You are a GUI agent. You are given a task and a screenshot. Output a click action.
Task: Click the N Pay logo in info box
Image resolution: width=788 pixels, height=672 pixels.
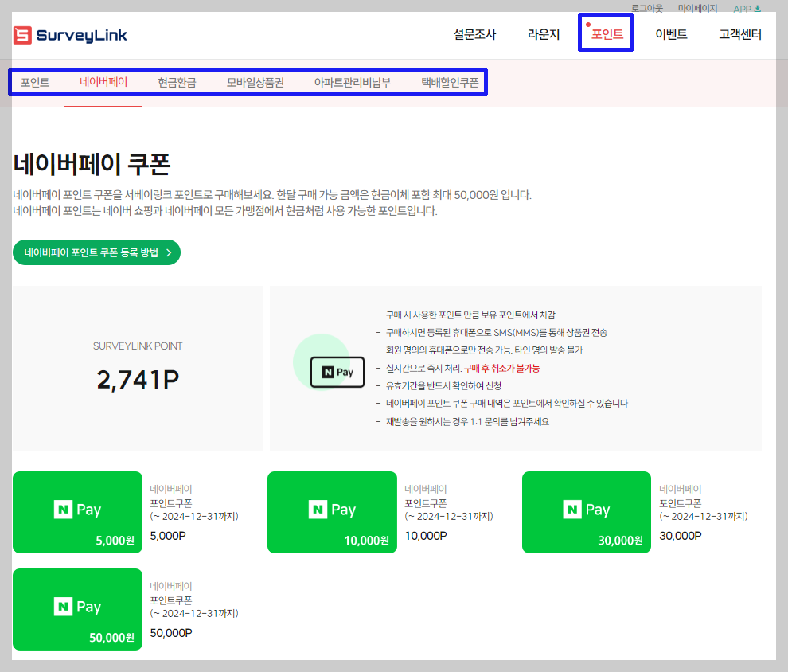(337, 372)
